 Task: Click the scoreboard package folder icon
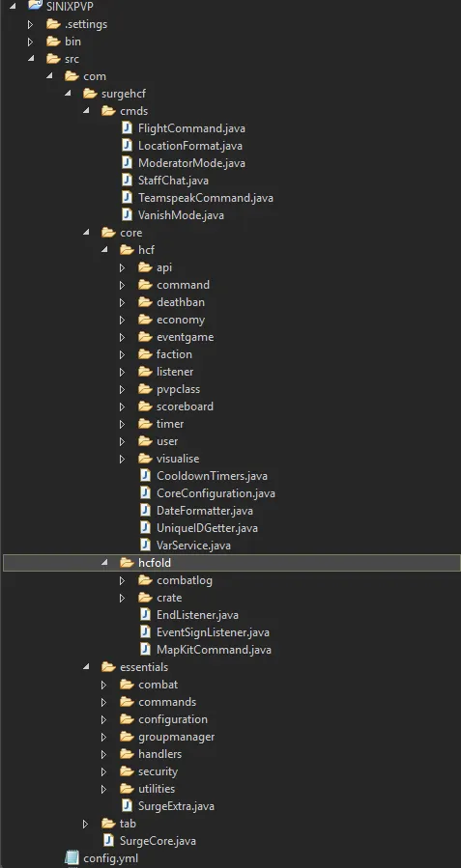(145, 406)
